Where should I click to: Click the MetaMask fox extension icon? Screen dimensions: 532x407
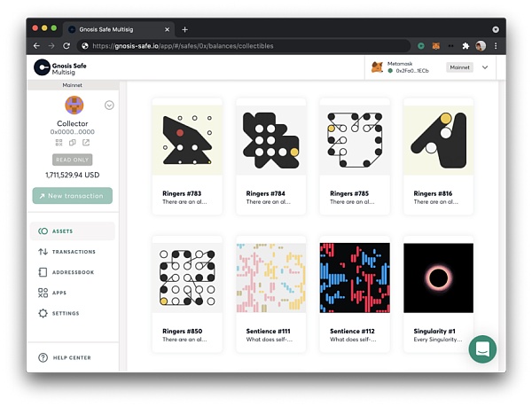pyautogui.click(x=435, y=45)
